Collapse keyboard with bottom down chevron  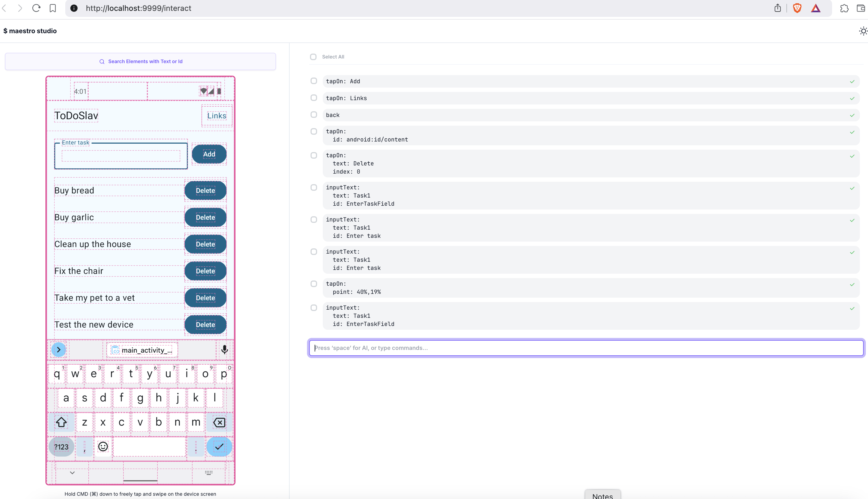coord(72,473)
